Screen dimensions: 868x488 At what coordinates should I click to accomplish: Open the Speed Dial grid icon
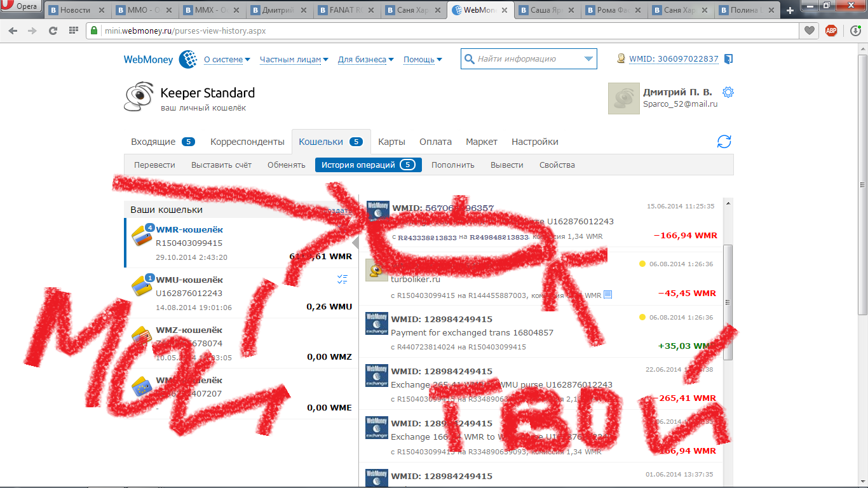pyautogui.click(x=73, y=30)
